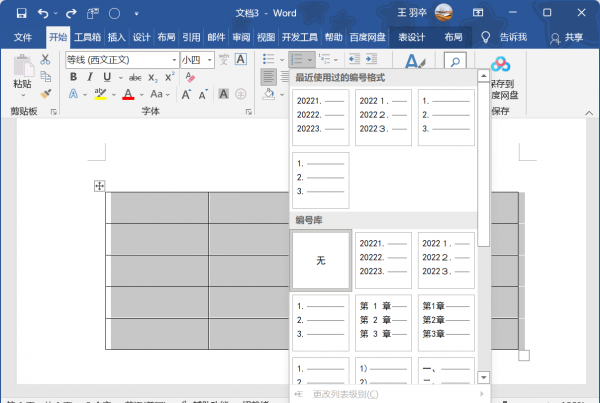Expand the font color dropdown arrow
Screen dimensions: 600x403
pyautogui.click(x=142, y=94)
